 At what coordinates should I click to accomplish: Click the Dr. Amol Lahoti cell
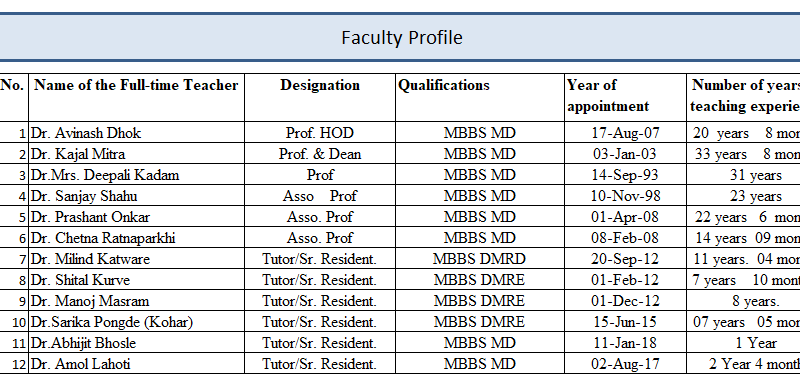click(136, 364)
